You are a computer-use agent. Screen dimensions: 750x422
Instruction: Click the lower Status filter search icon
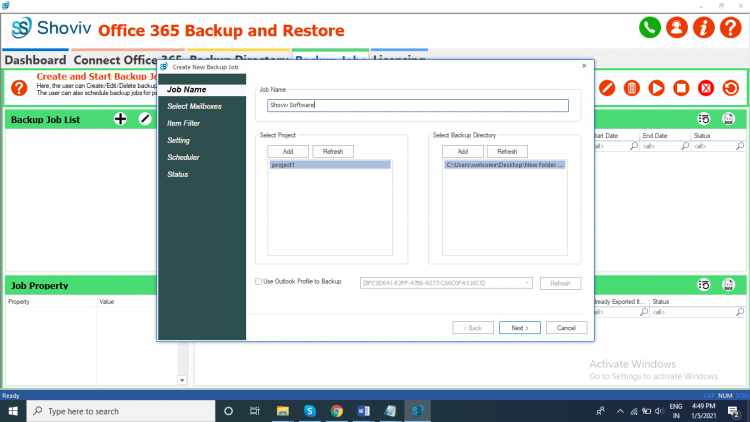pos(740,312)
